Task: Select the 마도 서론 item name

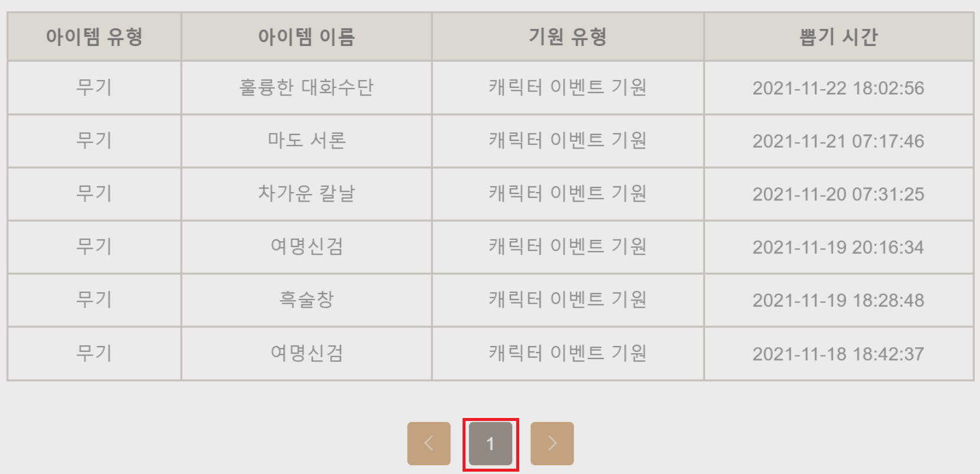Action: pyautogui.click(x=306, y=140)
